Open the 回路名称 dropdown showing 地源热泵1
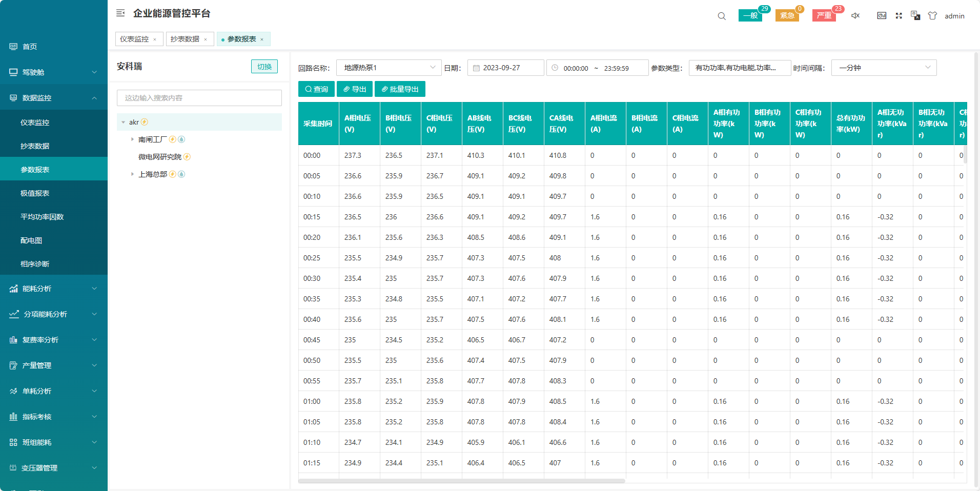The width and height of the screenshot is (980, 491). tap(389, 68)
